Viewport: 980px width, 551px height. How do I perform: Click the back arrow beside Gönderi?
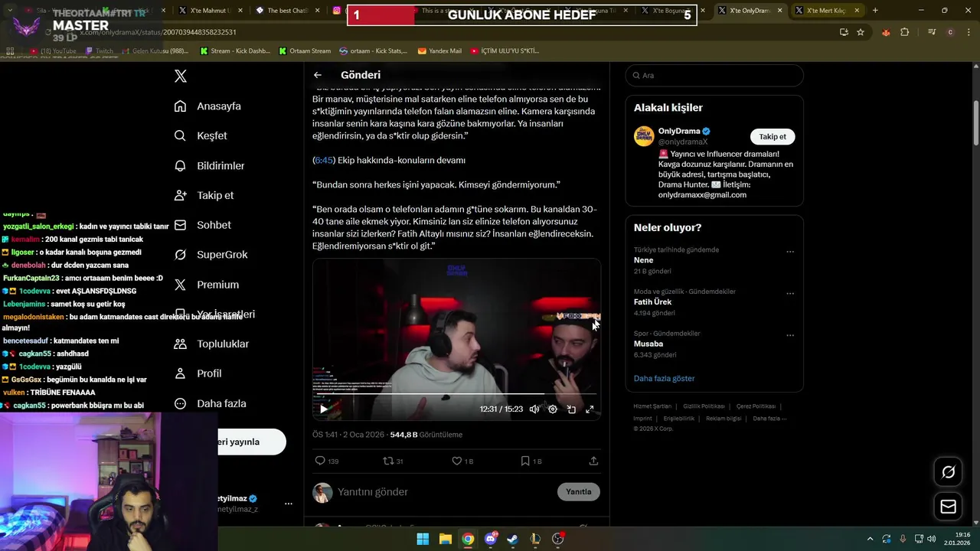318,75
